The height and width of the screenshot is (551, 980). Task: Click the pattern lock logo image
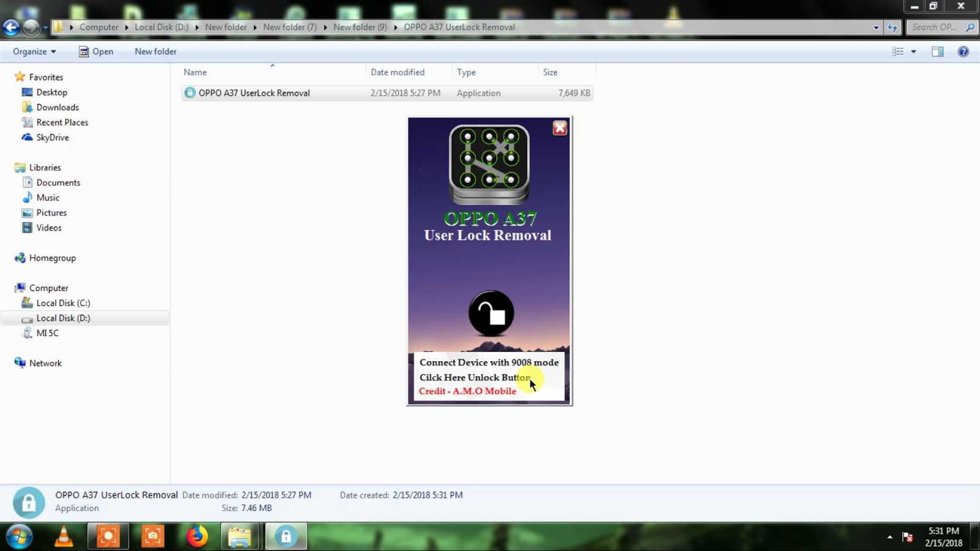pos(489,164)
